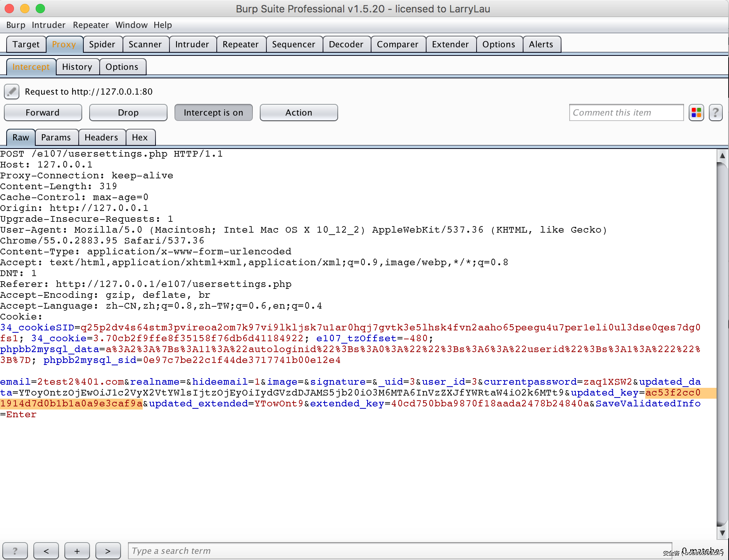Switch to the Hex view tab
Viewport: 729px width, 560px height.
click(140, 137)
